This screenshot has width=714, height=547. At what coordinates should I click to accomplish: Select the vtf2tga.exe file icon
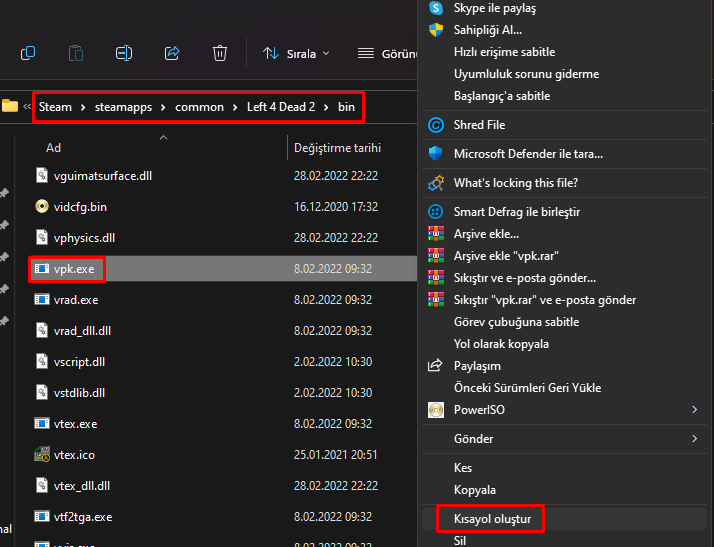tap(42, 516)
